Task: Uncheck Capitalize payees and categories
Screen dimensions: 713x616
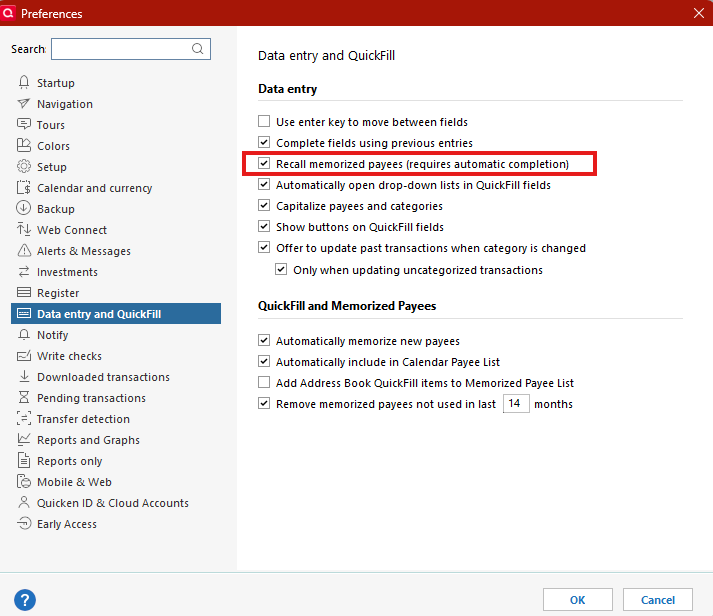Action: click(x=264, y=205)
